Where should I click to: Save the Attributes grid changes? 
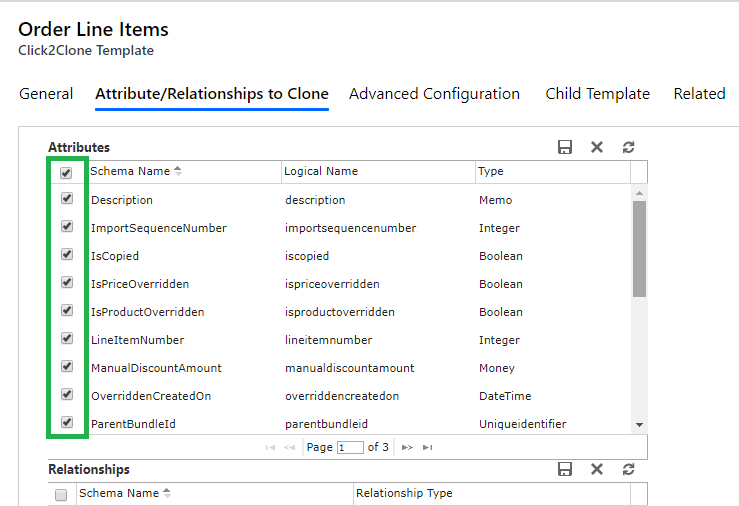[565, 147]
